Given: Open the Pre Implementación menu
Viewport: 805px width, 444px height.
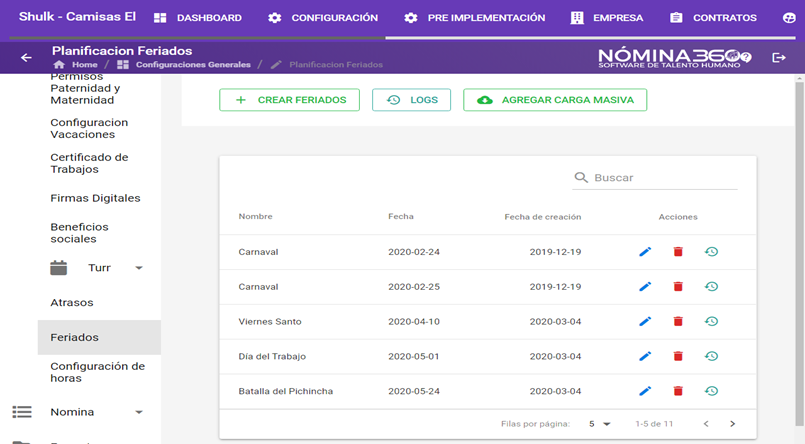Looking at the screenshot, I should 474,18.
